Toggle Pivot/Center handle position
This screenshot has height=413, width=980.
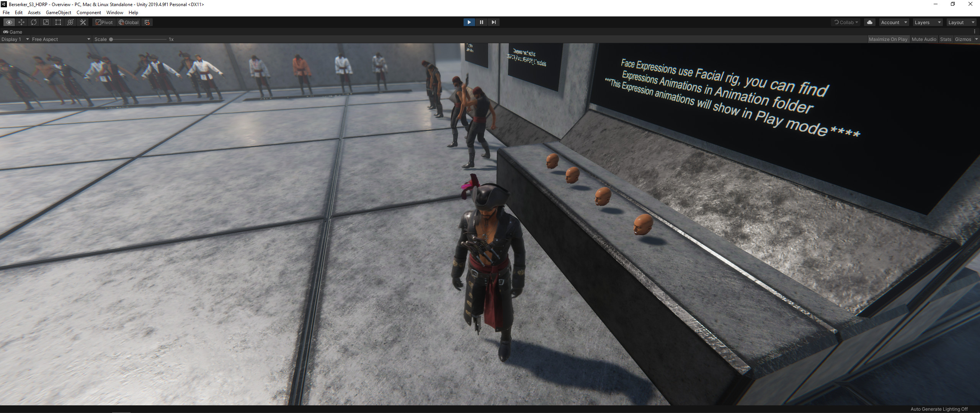104,22
